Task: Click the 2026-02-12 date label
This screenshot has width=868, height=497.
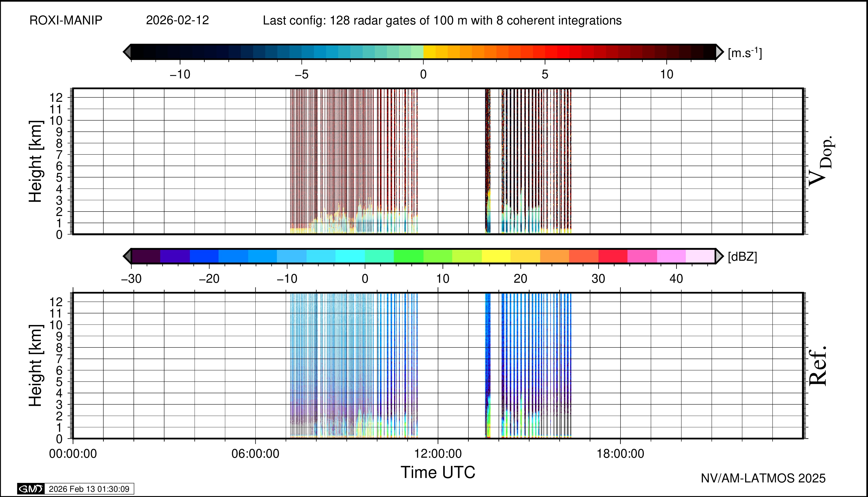Action: click(x=177, y=21)
